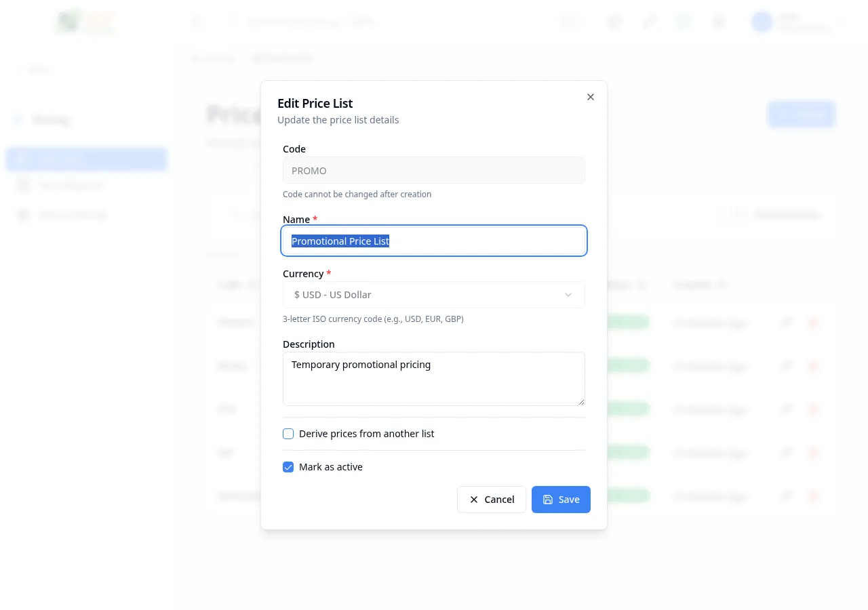
Task: Uncheck the Mark as active checkbox
Action: click(288, 467)
